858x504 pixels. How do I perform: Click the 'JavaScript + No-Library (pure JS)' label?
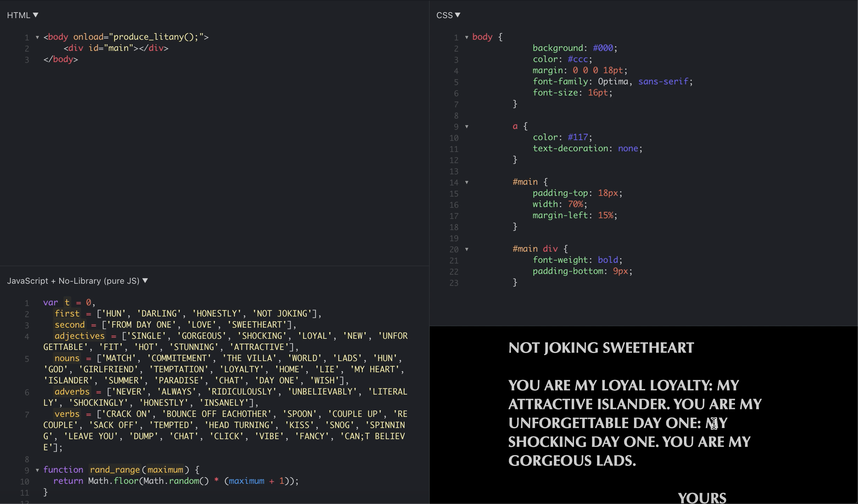tap(73, 281)
